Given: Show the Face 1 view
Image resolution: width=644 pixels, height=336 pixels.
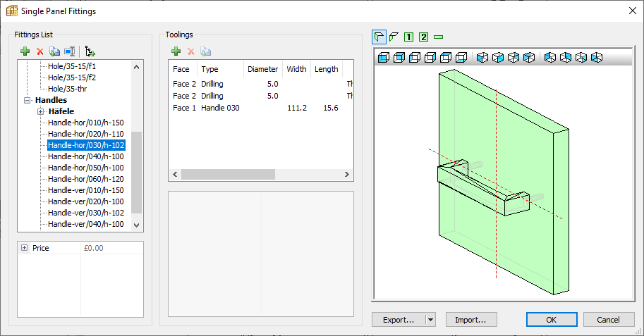Looking at the screenshot, I should click(408, 37).
